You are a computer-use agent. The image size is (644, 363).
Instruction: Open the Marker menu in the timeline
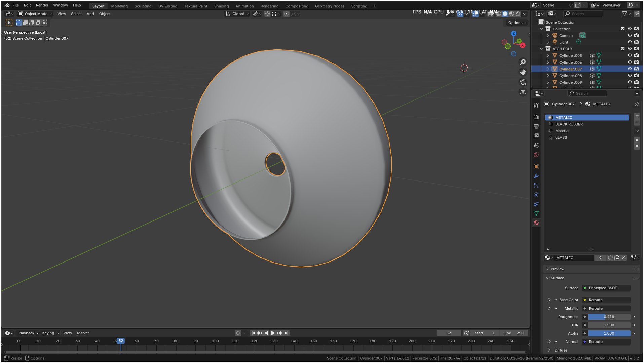(x=83, y=333)
